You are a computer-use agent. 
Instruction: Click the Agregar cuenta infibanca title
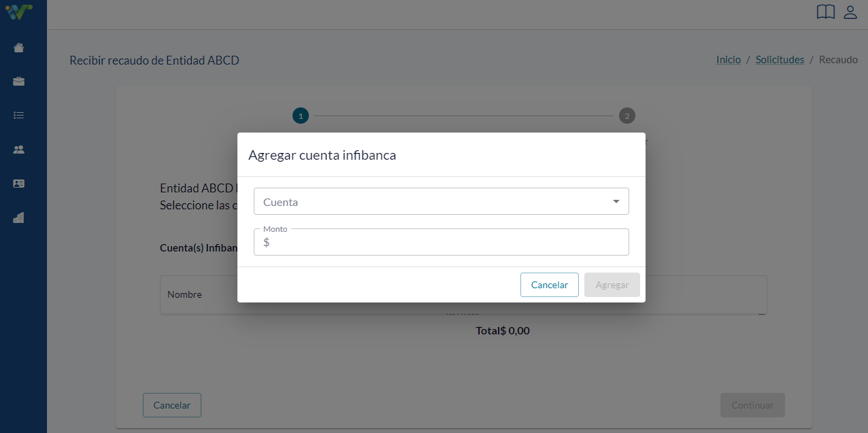pos(322,155)
